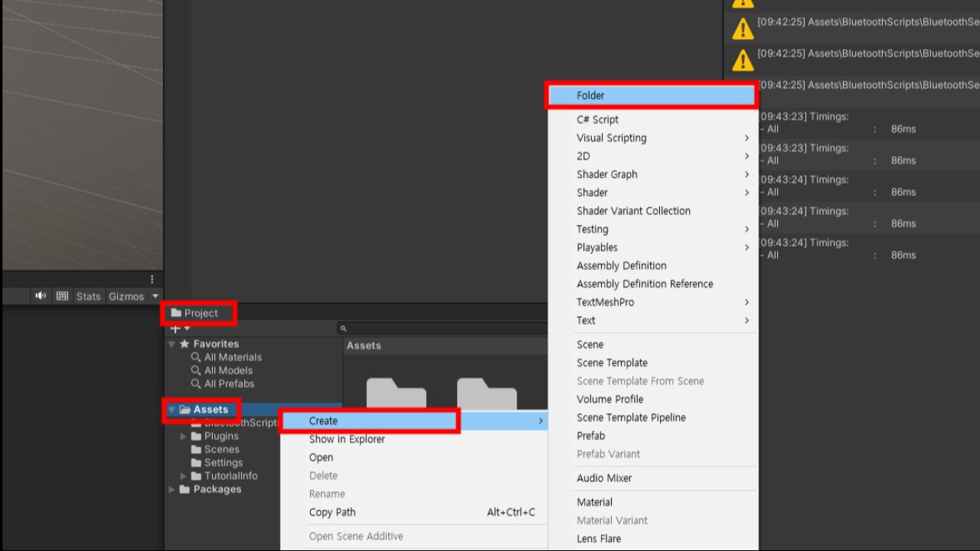The height and width of the screenshot is (551, 980).
Task: Click the magnifier icon next to All Models
Action: [x=196, y=370]
